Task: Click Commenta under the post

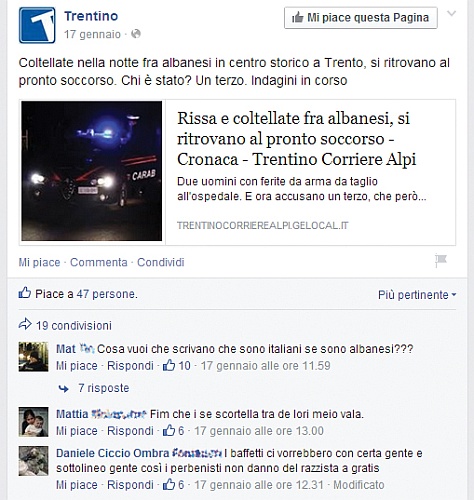Action: coord(99,262)
